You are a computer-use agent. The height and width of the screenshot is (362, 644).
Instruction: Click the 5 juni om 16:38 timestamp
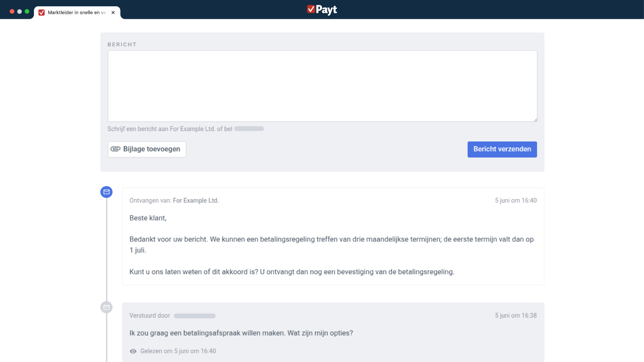[516, 315]
